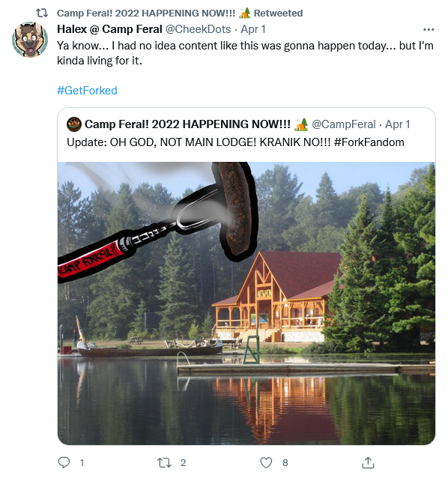The image size is (448, 478).
Task: Like the tweet with the heart icon
Action: coord(266,463)
